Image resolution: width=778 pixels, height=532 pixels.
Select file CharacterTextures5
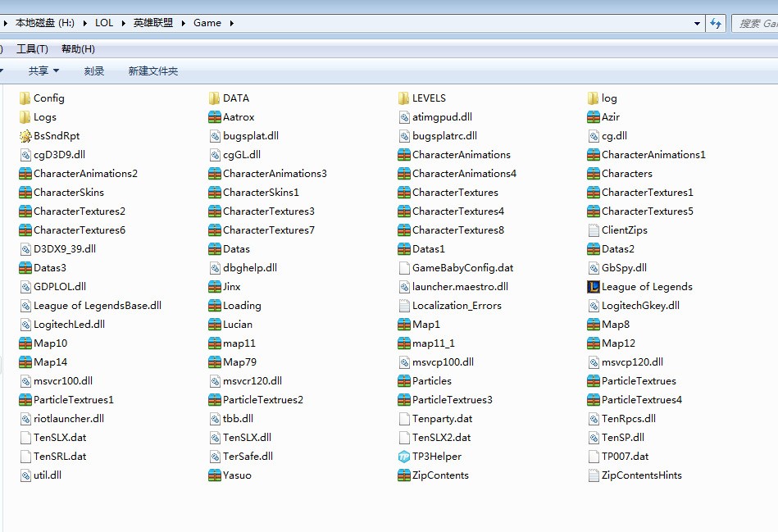pos(640,211)
